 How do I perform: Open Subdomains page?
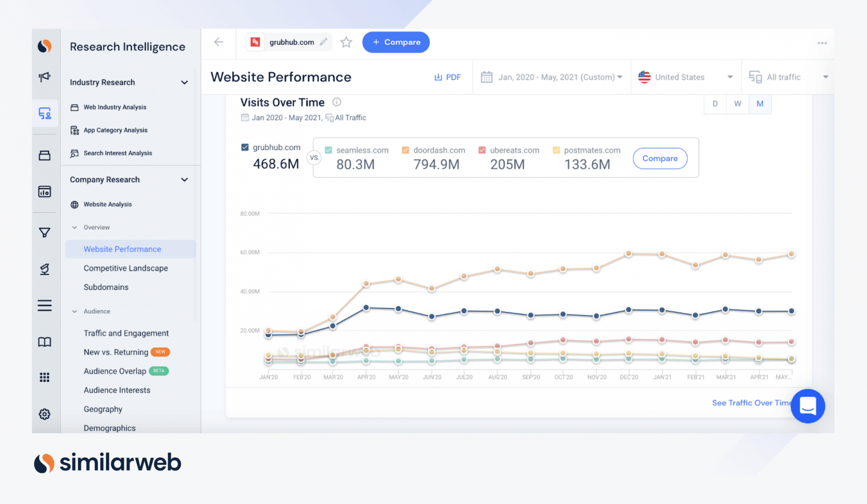point(106,287)
